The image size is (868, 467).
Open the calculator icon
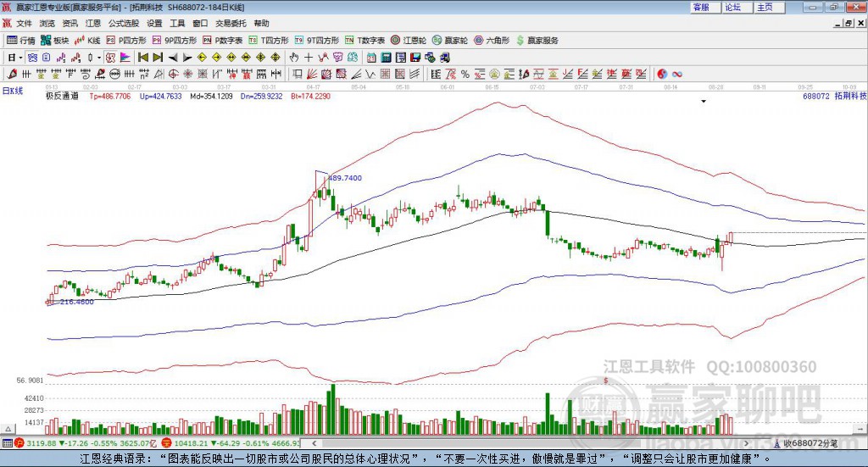pyautogui.click(x=386, y=58)
